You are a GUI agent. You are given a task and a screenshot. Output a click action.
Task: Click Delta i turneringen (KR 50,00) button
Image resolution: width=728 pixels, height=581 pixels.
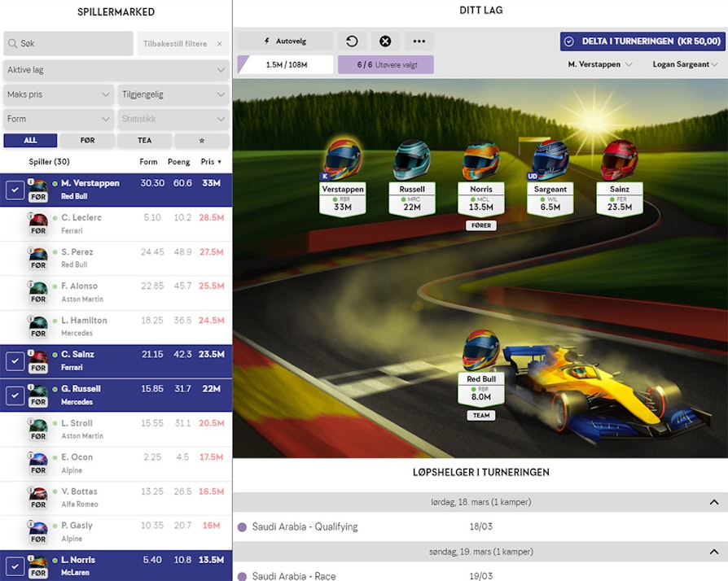point(642,41)
